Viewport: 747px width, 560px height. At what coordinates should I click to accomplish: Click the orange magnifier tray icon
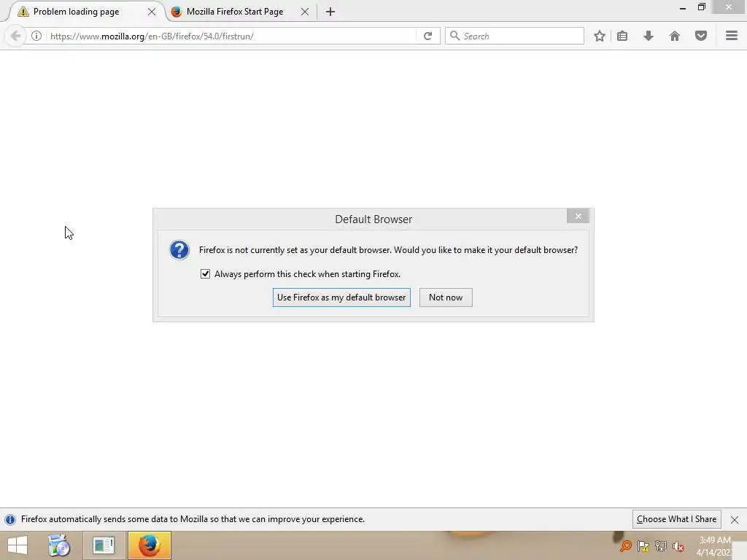tap(625, 546)
